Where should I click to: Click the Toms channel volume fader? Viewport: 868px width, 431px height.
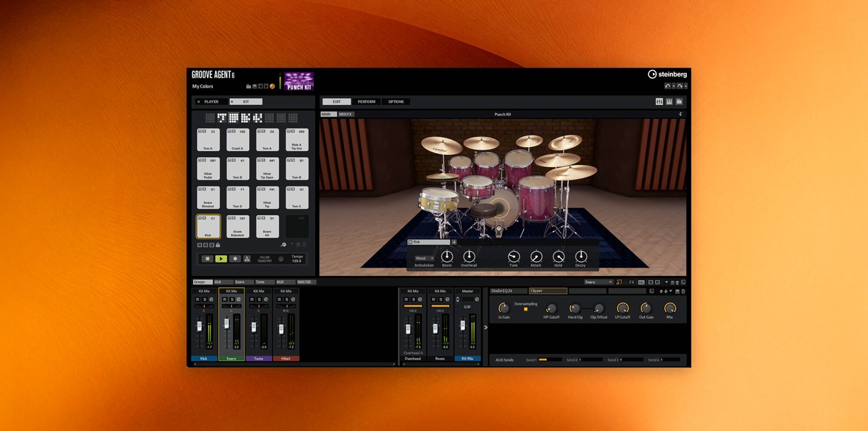[254, 327]
